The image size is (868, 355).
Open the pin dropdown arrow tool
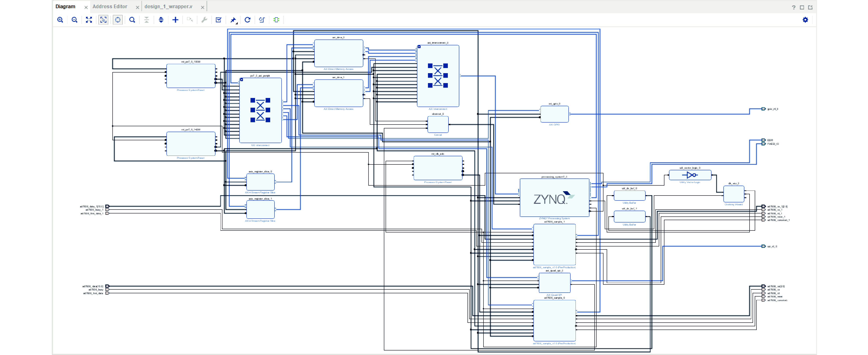(233, 20)
